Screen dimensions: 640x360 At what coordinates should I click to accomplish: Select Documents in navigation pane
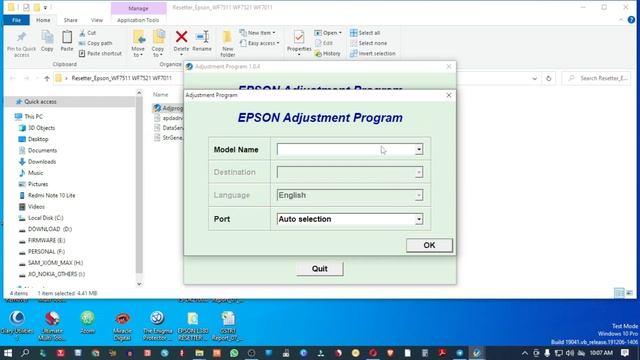pyautogui.click(x=42, y=150)
